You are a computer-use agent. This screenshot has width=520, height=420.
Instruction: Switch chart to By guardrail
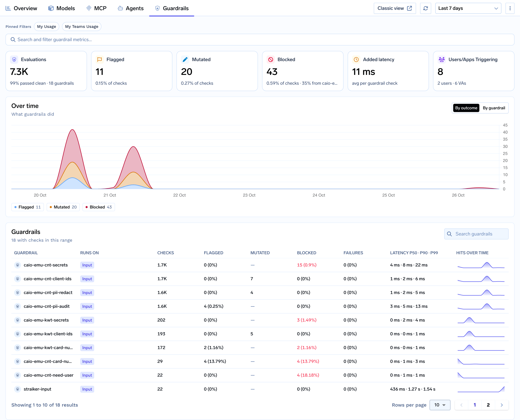pyautogui.click(x=494, y=108)
